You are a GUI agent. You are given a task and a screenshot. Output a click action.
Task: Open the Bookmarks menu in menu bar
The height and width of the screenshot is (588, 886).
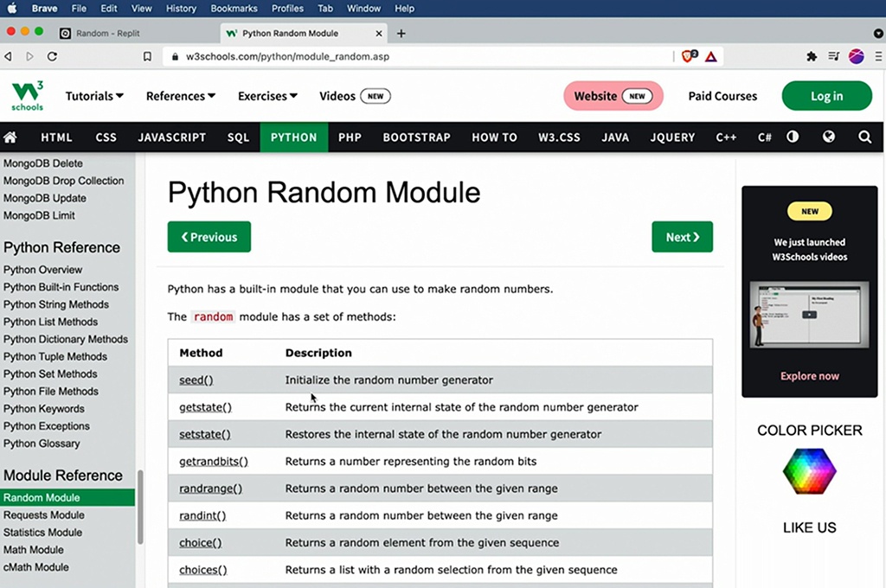click(234, 9)
